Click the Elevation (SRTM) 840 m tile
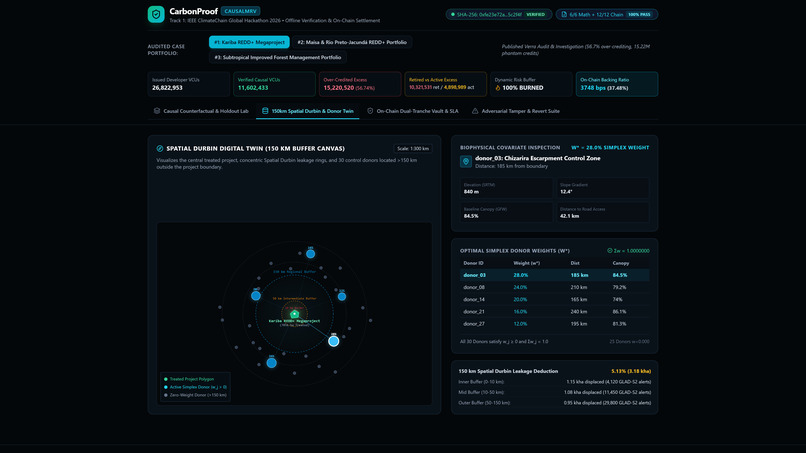Screen dimensions: 806x453 [x=506, y=188]
